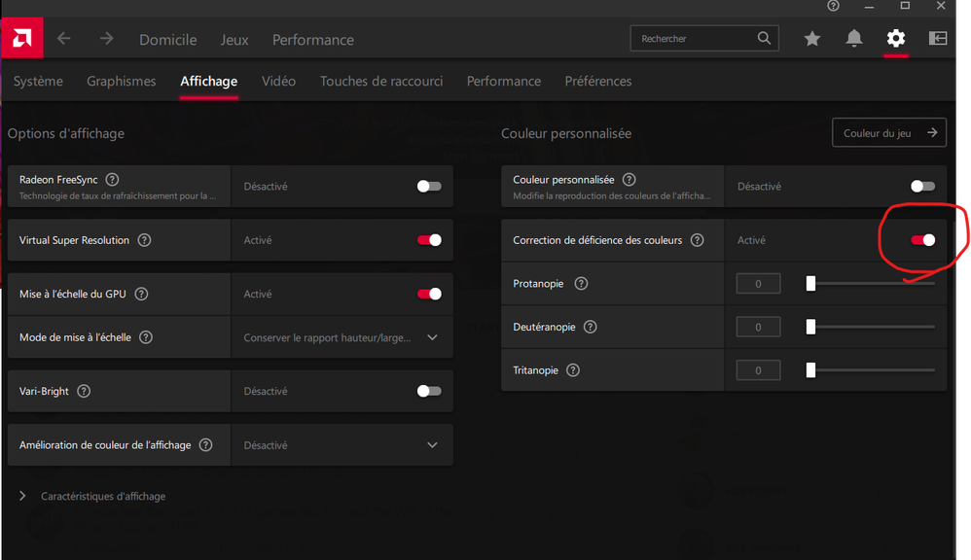Show help for Virtual Super Resolution

click(144, 240)
